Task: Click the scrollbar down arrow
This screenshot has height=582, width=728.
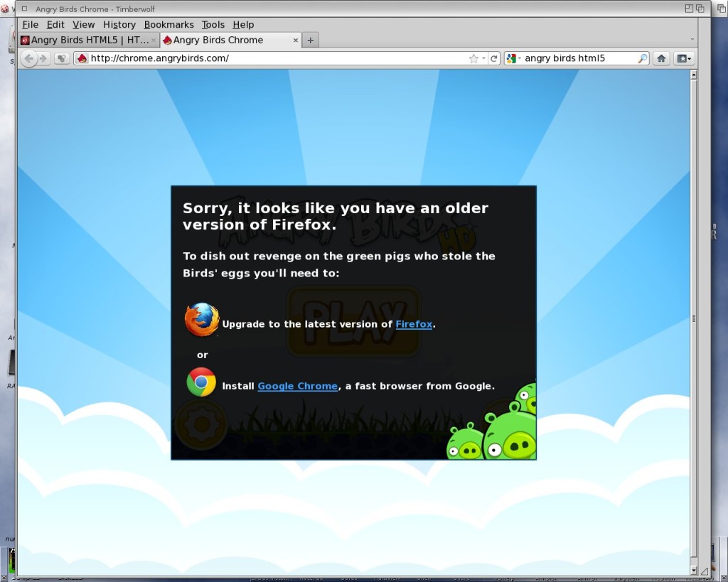Action: tap(694, 571)
